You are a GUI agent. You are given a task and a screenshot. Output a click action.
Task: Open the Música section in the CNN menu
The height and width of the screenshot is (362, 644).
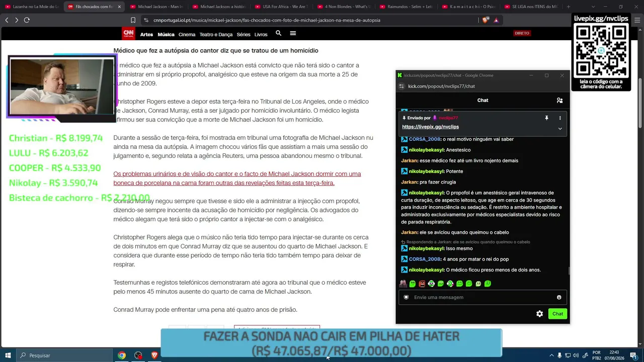(166, 34)
